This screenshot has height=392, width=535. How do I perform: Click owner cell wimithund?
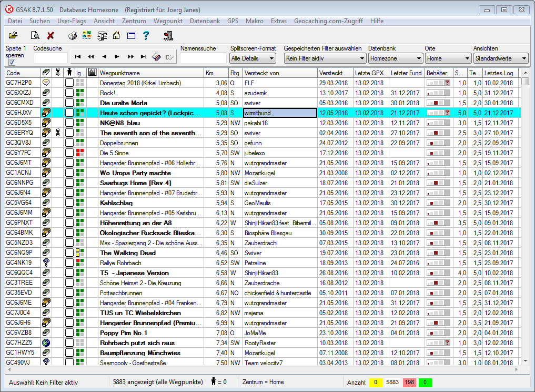click(x=280, y=113)
